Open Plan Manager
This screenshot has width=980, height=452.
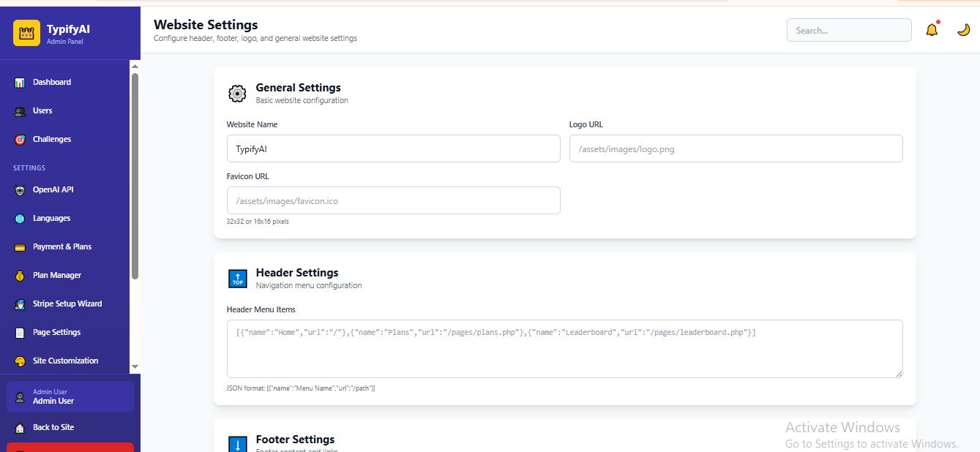point(56,276)
